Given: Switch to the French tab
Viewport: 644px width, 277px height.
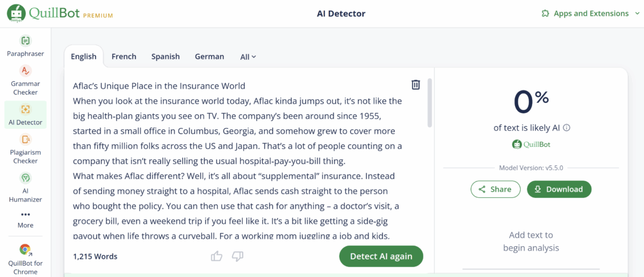Looking at the screenshot, I should click(124, 57).
